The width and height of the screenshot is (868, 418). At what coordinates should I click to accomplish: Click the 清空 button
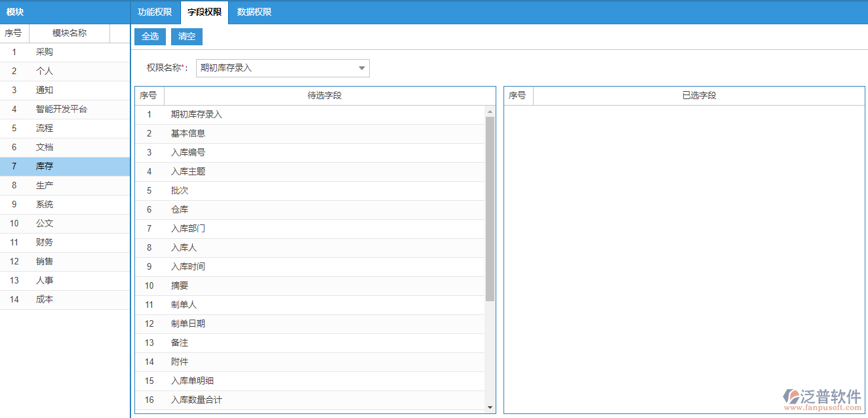(186, 37)
